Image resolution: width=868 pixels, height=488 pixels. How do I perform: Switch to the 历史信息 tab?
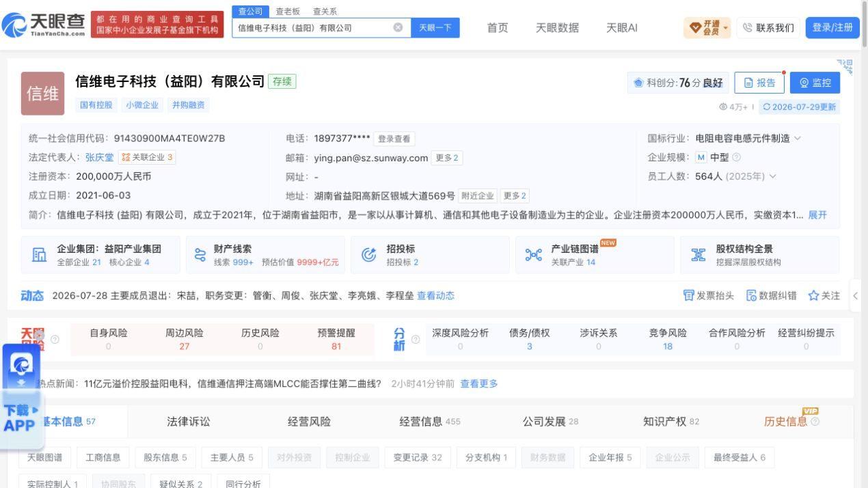point(785,422)
